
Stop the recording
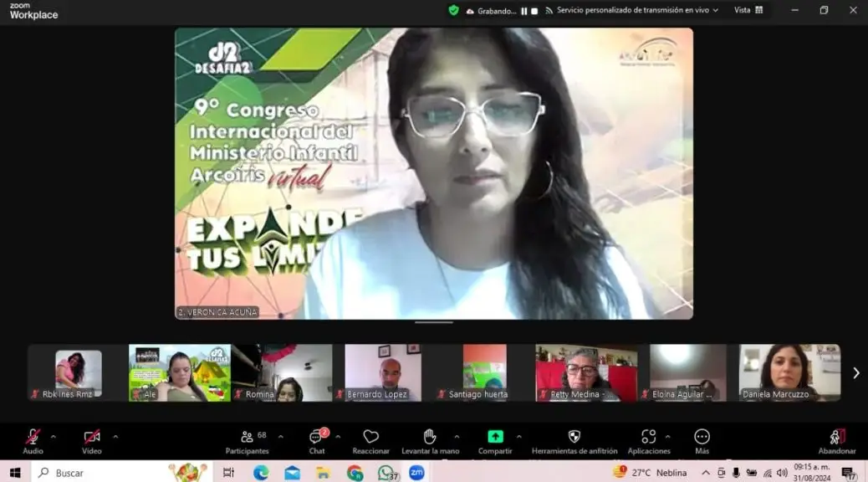(534, 11)
